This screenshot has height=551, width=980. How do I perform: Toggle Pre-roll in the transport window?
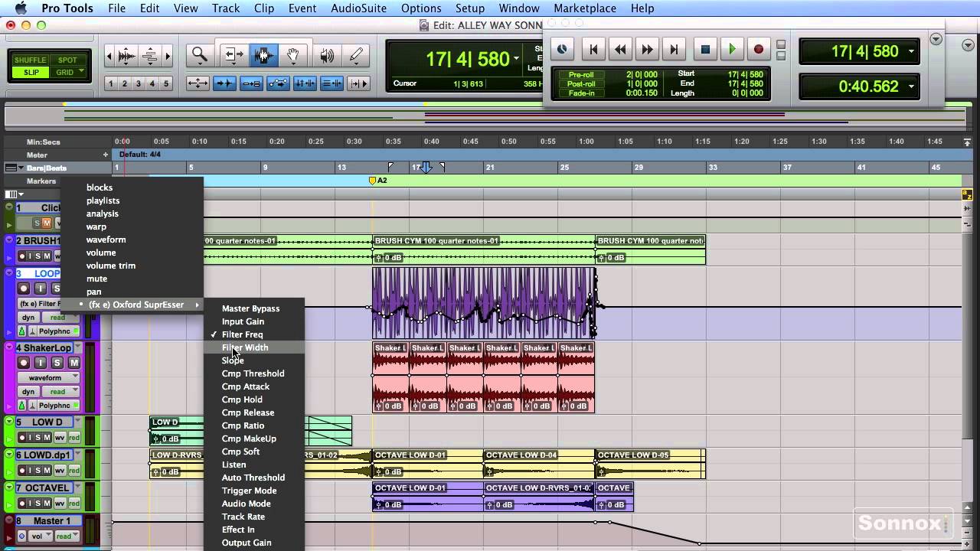pos(581,74)
